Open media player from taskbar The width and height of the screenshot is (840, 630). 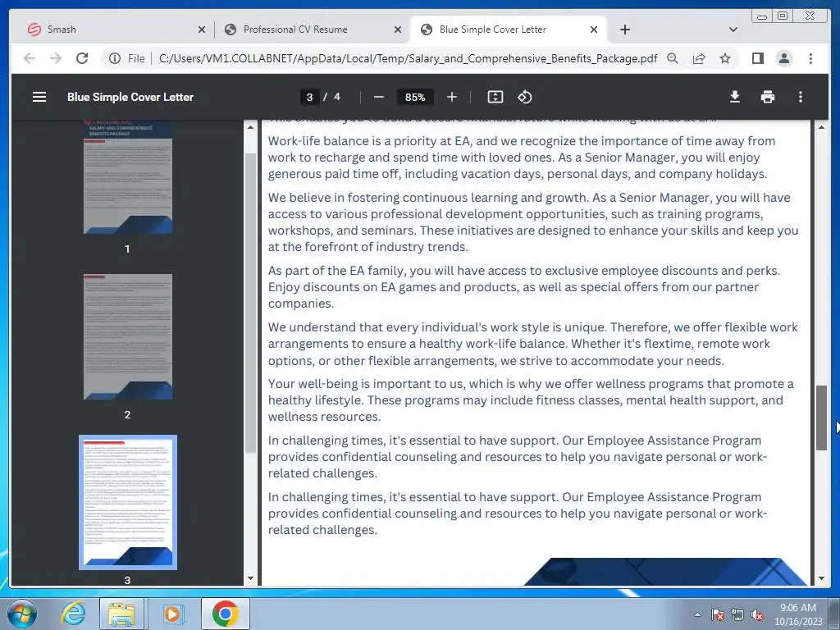click(172, 614)
